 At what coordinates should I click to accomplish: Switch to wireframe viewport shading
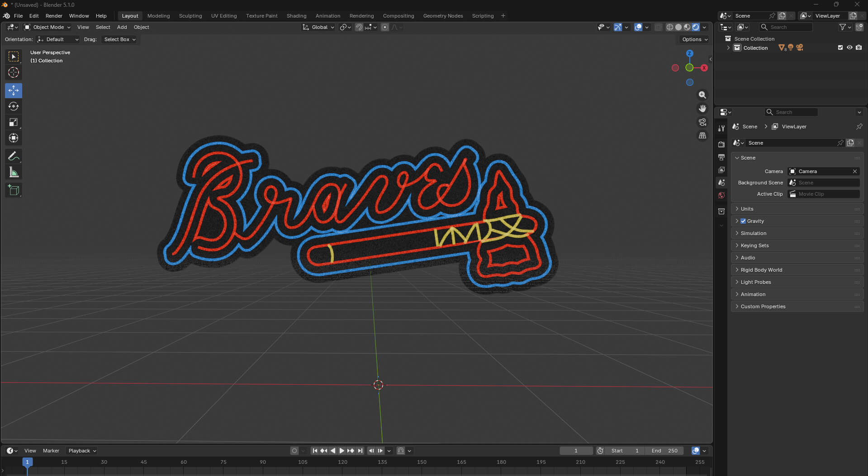669,27
